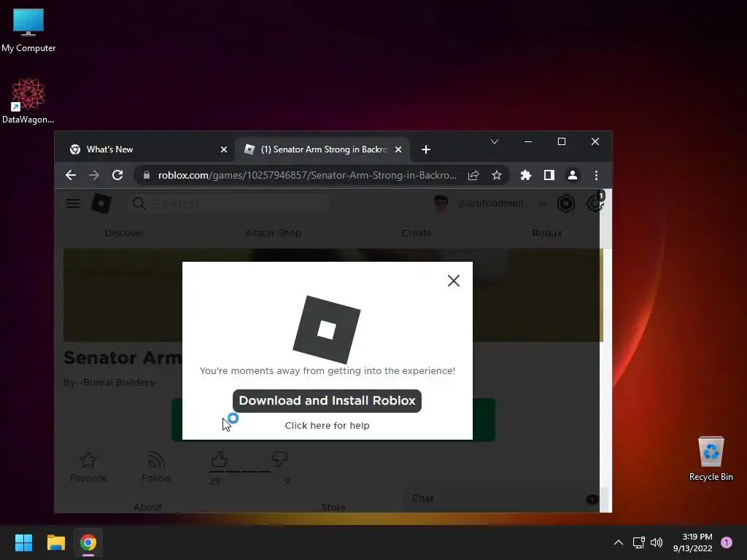Reload the Roblox page
This screenshot has height=560, width=747.
117,175
